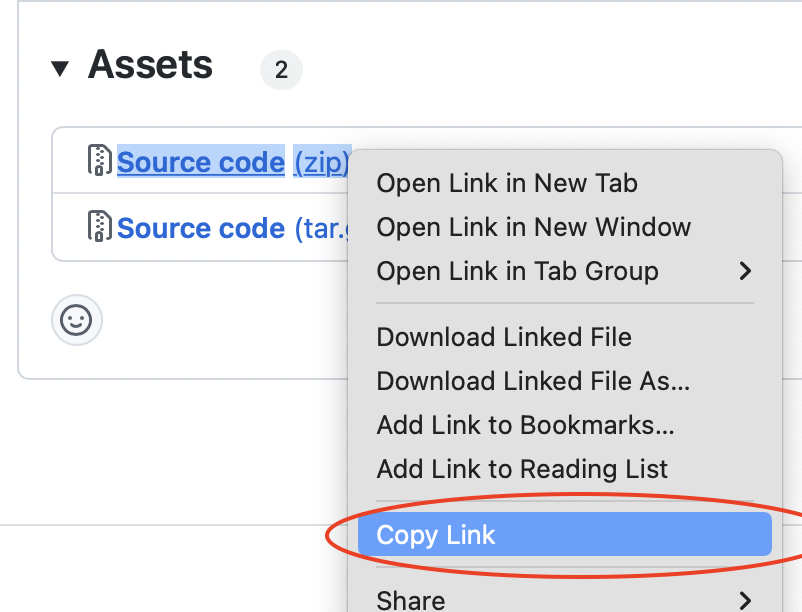Pick Add Link to Reading List
This screenshot has height=612, width=802.
point(522,469)
